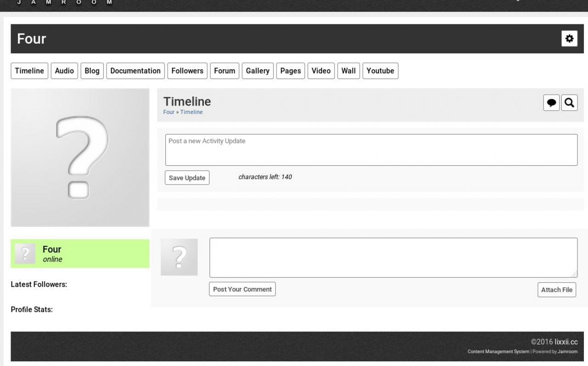Click the Attach File button
This screenshot has width=588, height=366.
(x=556, y=290)
